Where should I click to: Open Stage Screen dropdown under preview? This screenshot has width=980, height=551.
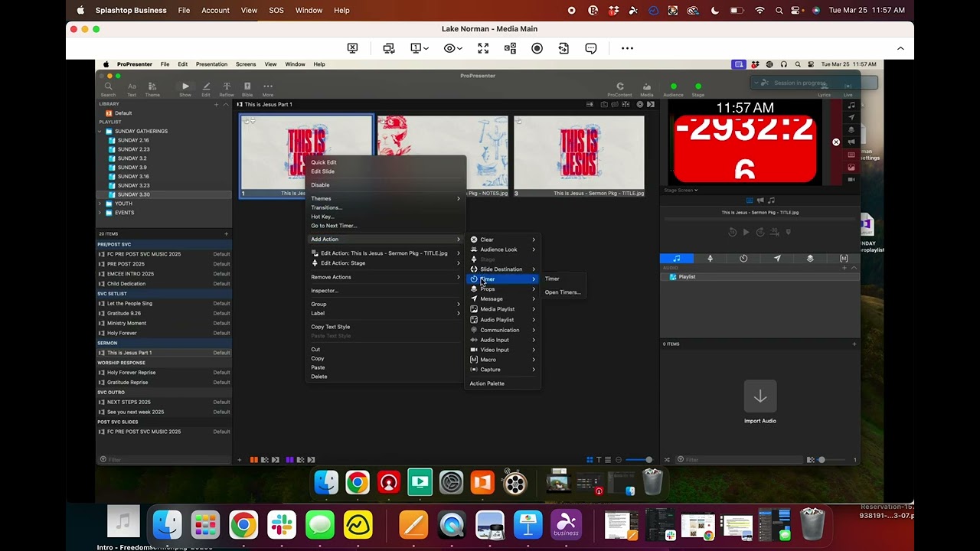click(681, 190)
